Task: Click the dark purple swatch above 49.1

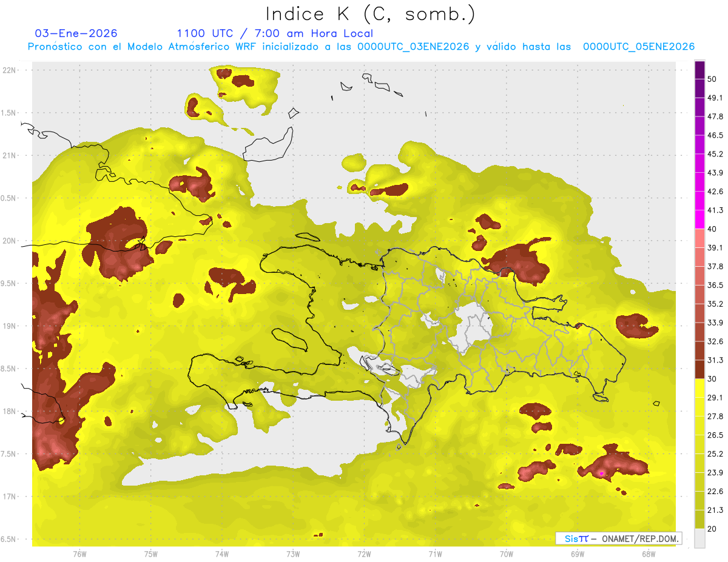Action: [699, 89]
